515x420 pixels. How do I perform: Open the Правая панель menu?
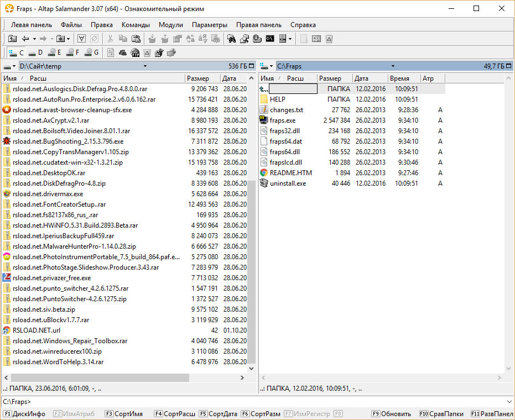[x=259, y=25]
